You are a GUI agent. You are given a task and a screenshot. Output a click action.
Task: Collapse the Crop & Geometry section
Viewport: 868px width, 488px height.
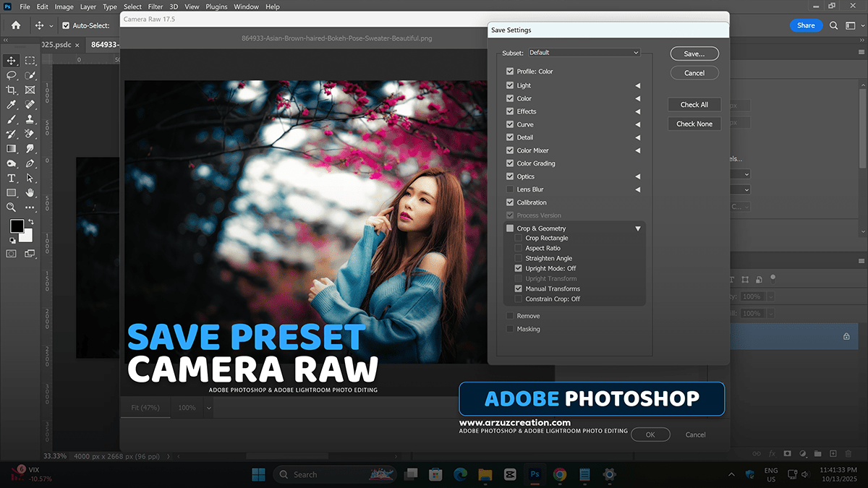coord(637,228)
